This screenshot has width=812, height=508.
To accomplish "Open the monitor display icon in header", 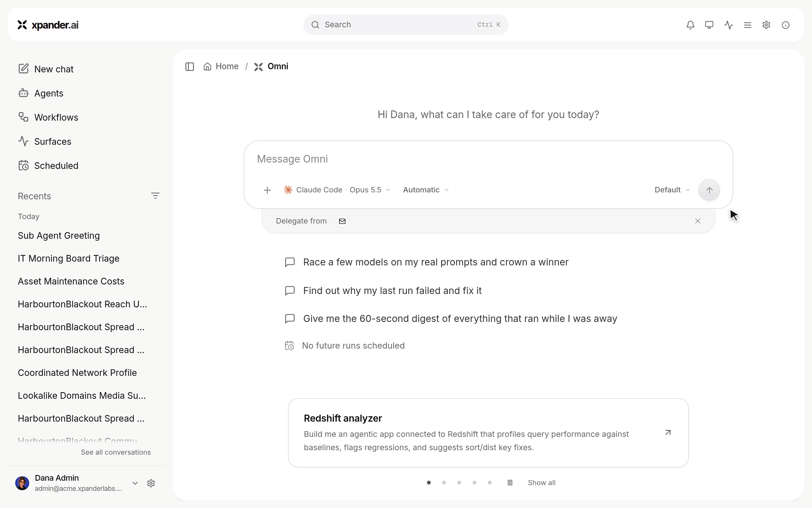I will [x=709, y=25].
